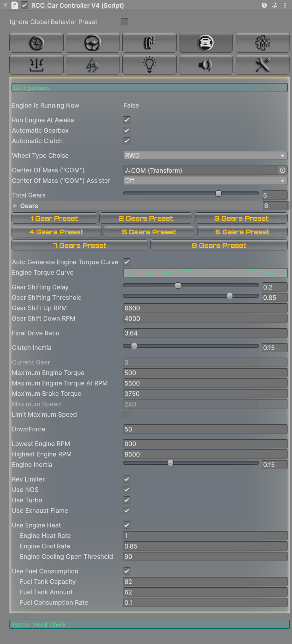Apply the 6 Gears Preset

[242, 232]
